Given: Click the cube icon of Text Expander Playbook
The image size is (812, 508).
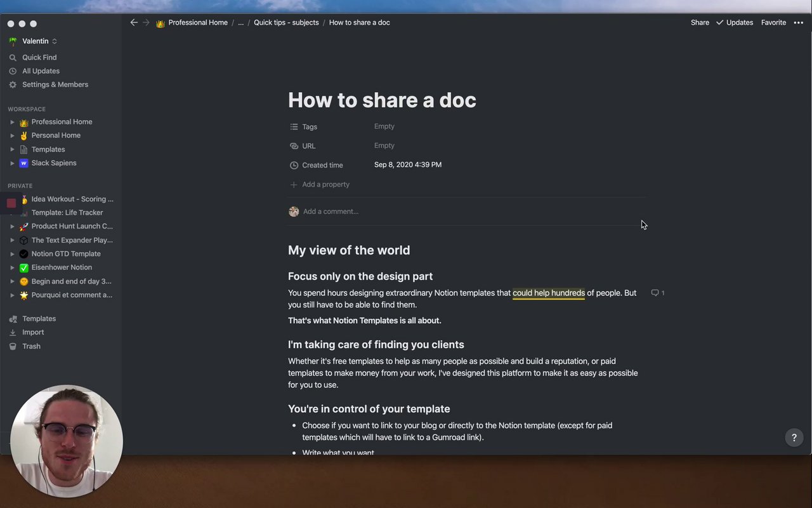Looking at the screenshot, I should click(x=23, y=240).
